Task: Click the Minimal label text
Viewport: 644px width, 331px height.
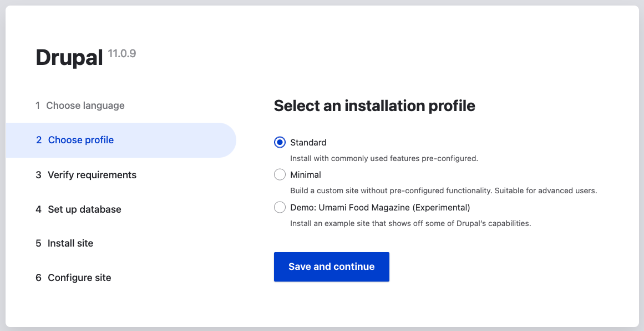Action: 306,175
